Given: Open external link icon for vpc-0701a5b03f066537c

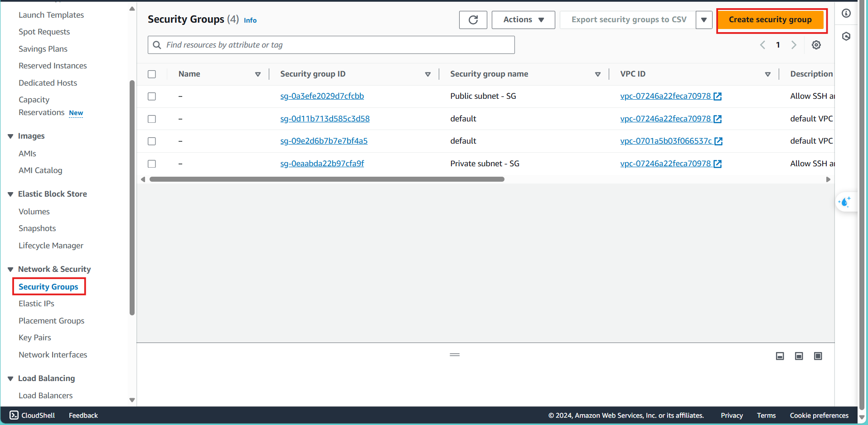Looking at the screenshot, I should point(718,141).
